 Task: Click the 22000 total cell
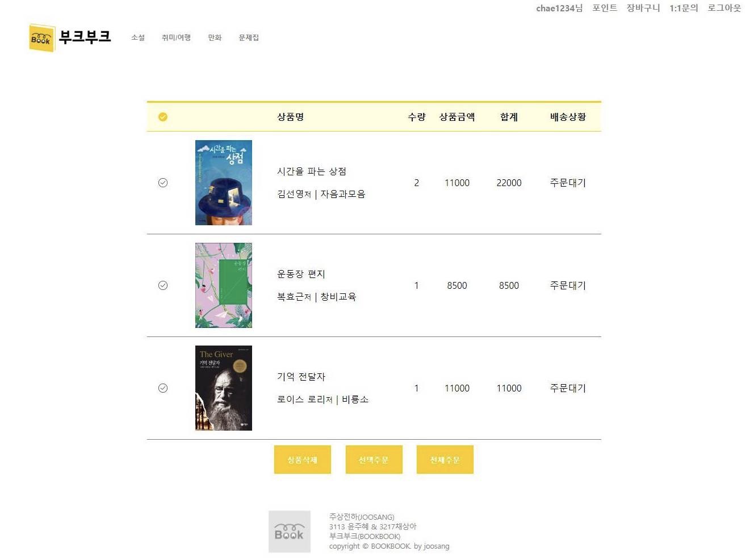coord(509,183)
